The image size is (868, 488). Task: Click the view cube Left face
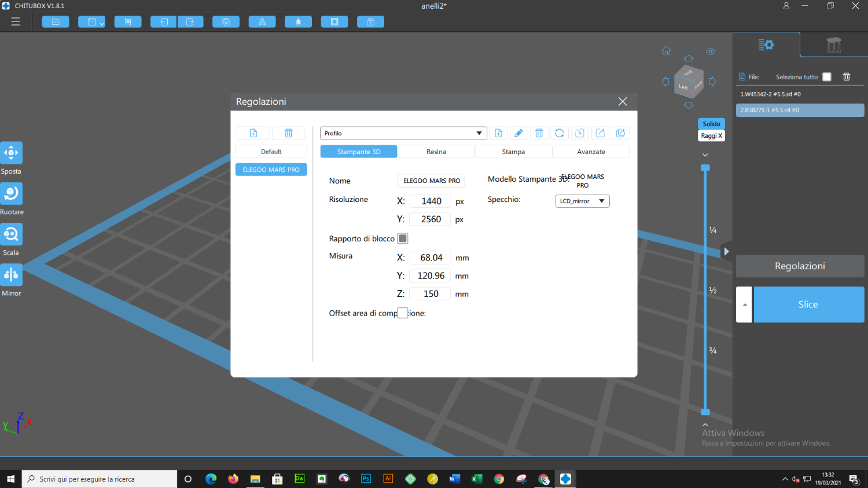[683, 87]
